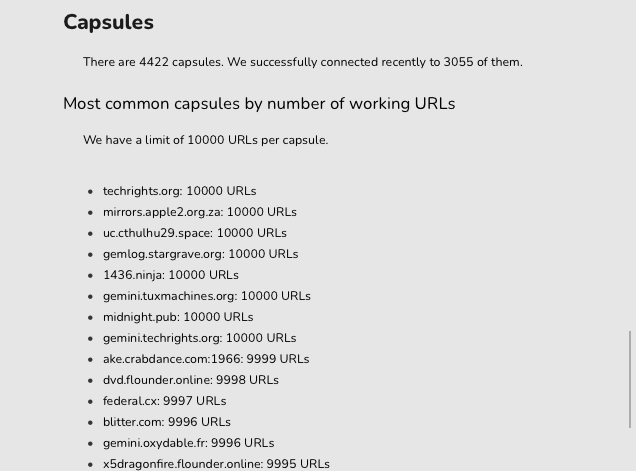Screen dimensions: 636x471
Task: Click the vertical scrollbar thumb
Action: [x=630, y=379]
